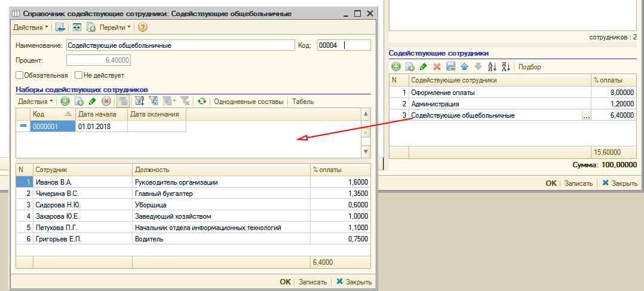Click the red X delete icon in right panel
This screenshot has width=644, height=291.
tap(437, 67)
